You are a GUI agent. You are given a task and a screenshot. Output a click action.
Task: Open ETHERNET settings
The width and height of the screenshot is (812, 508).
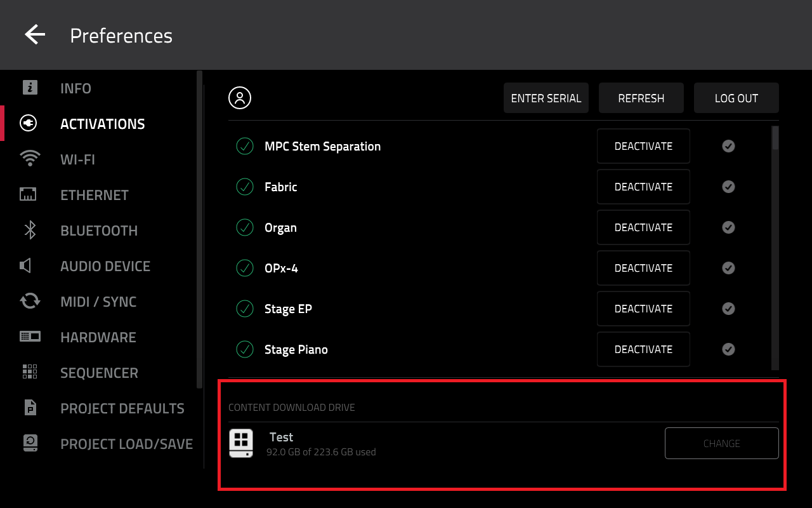[95, 195]
